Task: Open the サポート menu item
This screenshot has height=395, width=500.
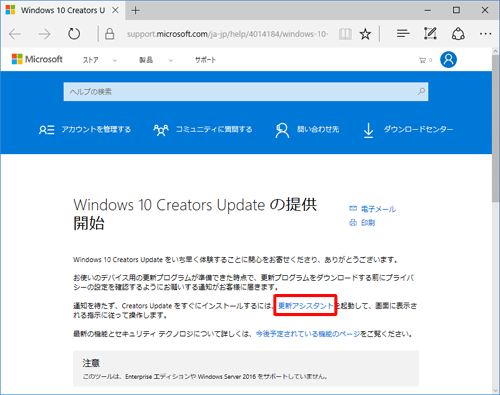Action: [205, 60]
